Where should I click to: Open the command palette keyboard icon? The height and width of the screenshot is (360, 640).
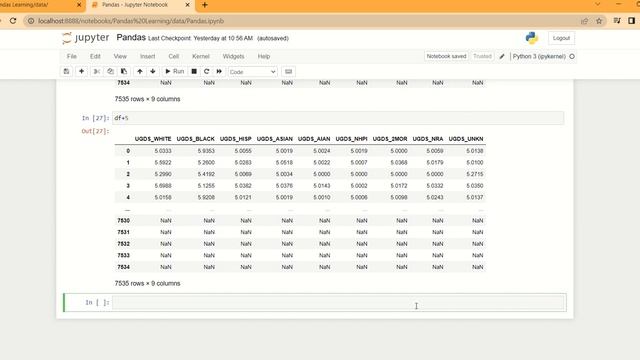289,71
